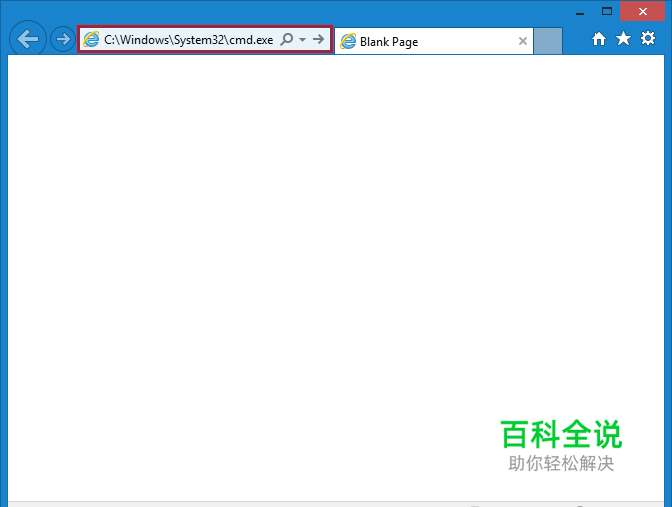Screen dimensions: 672x507
Task: Click the search magnifier icon in address bar
Action: (287, 39)
